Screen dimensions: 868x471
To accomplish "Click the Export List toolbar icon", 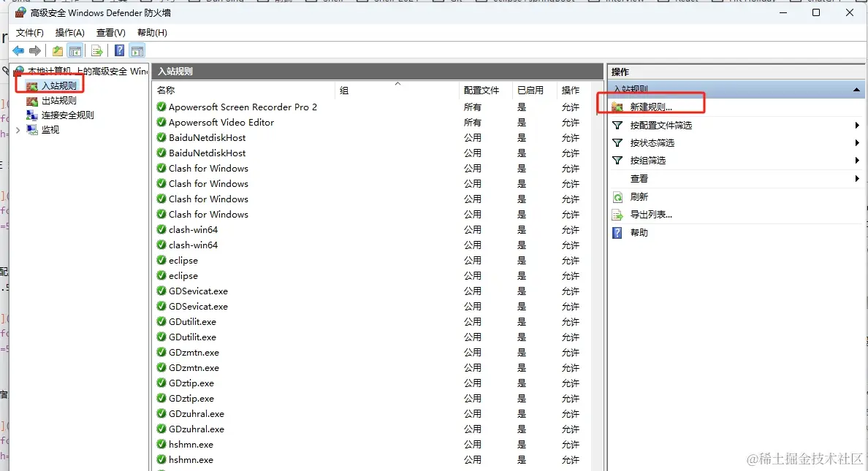I will (97, 51).
